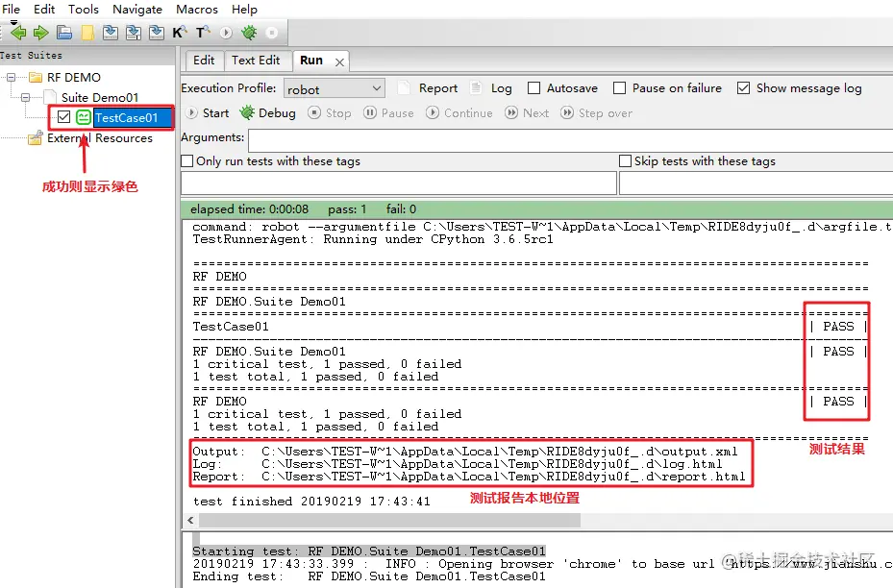The image size is (893, 588).
Task: Open directory via yellow folder toolbar icon
Action: [x=87, y=33]
